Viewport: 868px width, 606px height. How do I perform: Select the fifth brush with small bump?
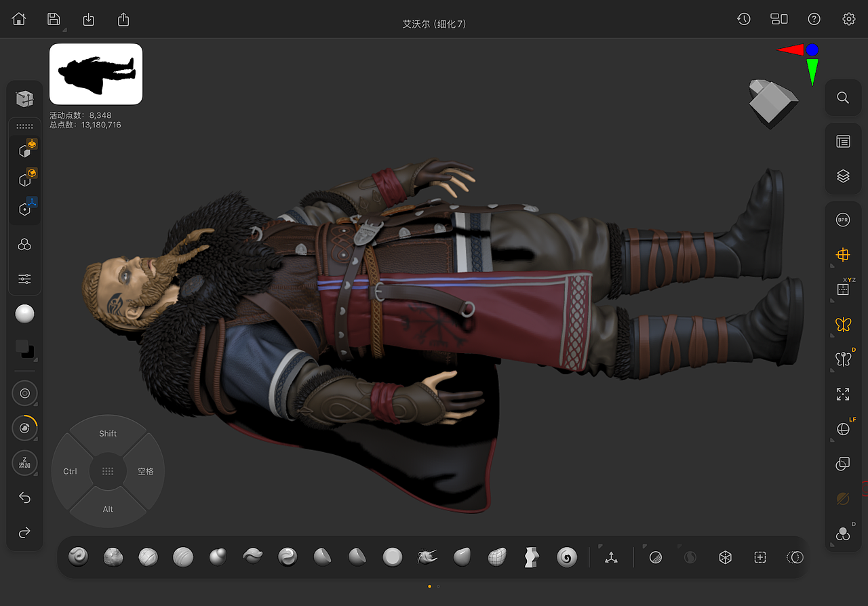218,557
